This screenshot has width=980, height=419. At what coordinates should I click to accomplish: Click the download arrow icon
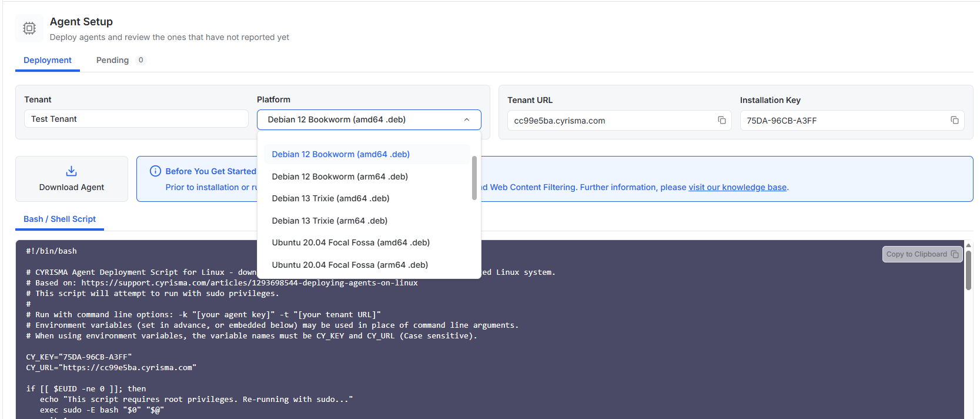(71, 171)
